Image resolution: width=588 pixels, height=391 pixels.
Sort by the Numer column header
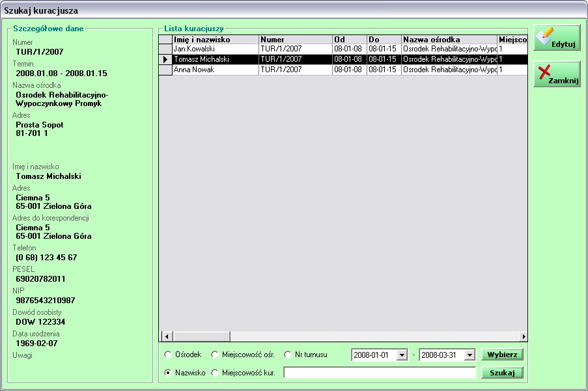295,40
